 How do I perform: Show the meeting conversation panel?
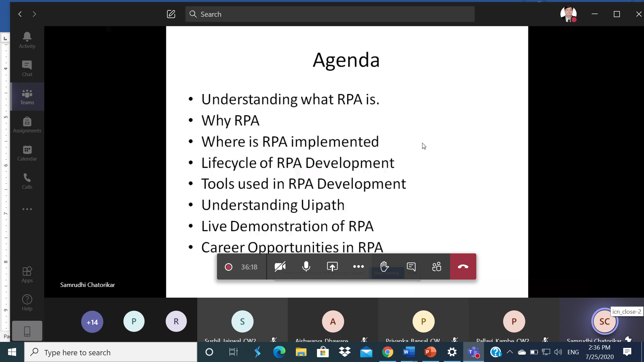click(411, 267)
